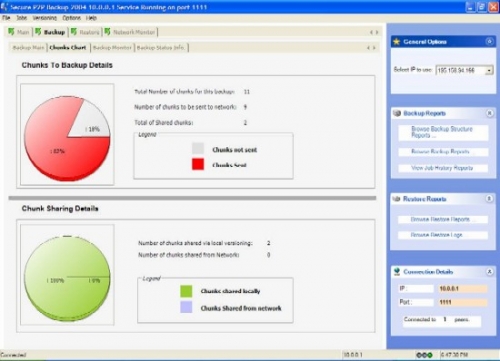Viewport: 500px width, 361px height.
Task: Collapse the Backup Reports panel
Action: pyautogui.click(x=489, y=113)
